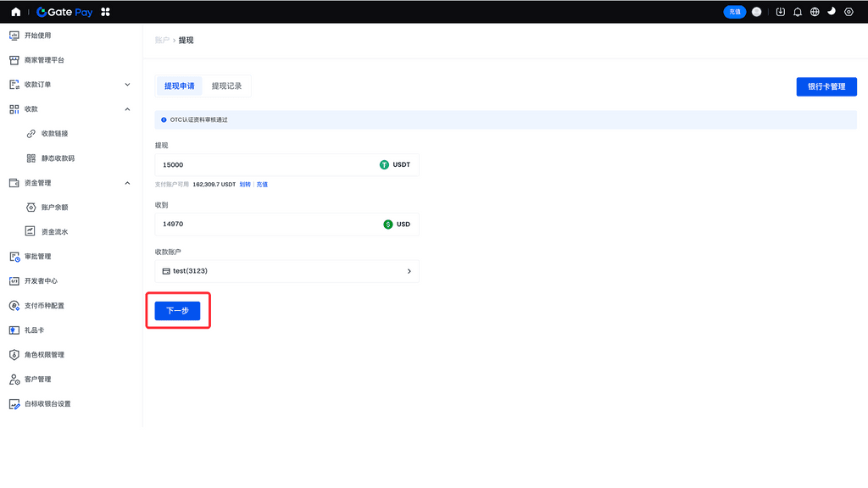Open 银行卡管理
The width and height of the screenshot is (868, 488).
(826, 86)
